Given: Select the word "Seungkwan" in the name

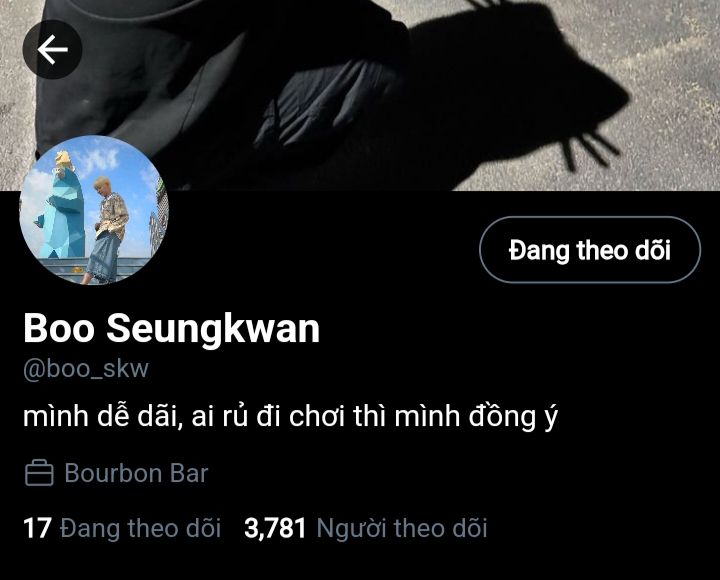Looking at the screenshot, I should [x=213, y=328].
